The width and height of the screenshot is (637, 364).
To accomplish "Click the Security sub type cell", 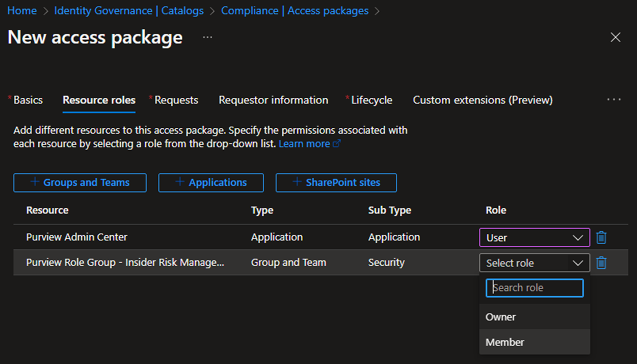I will coord(387,262).
